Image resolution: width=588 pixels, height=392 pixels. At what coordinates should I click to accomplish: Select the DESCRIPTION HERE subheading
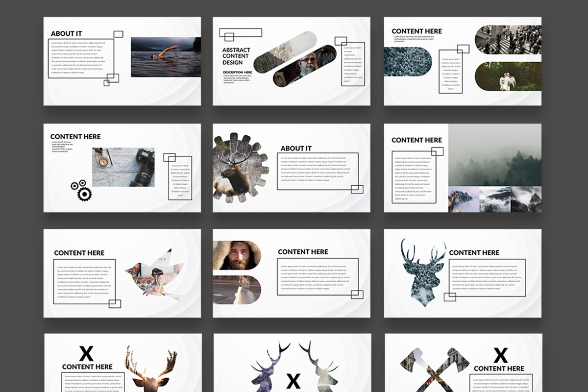click(x=238, y=72)
